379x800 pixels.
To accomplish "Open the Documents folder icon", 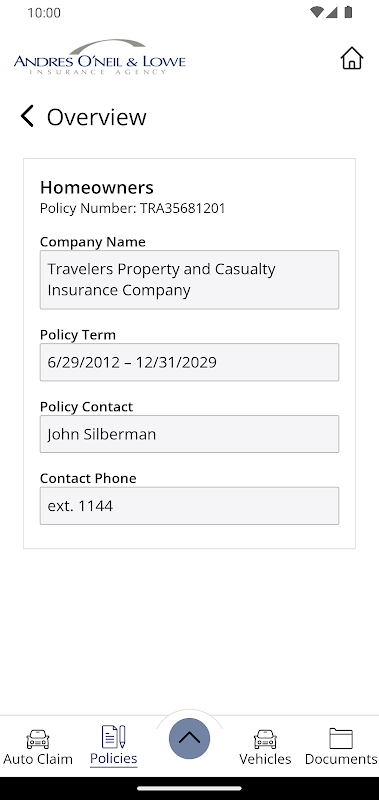I will [341, 738].
